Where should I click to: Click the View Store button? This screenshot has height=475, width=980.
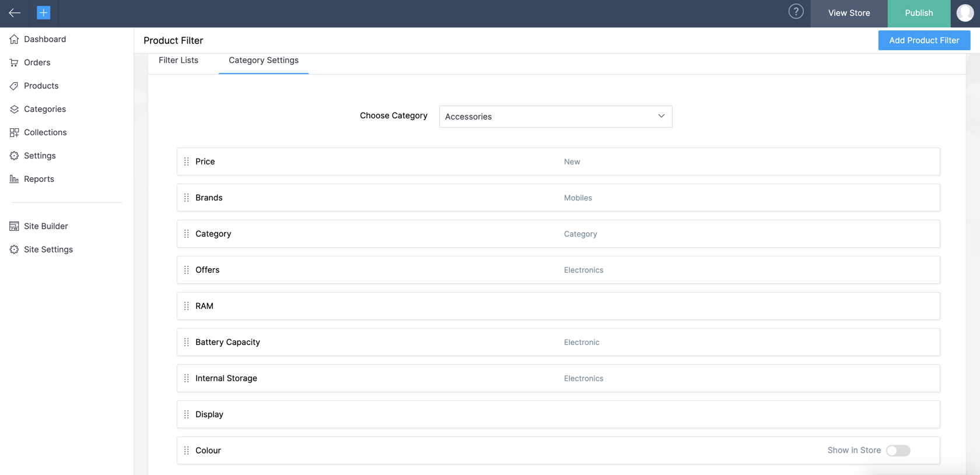(849, 13)
